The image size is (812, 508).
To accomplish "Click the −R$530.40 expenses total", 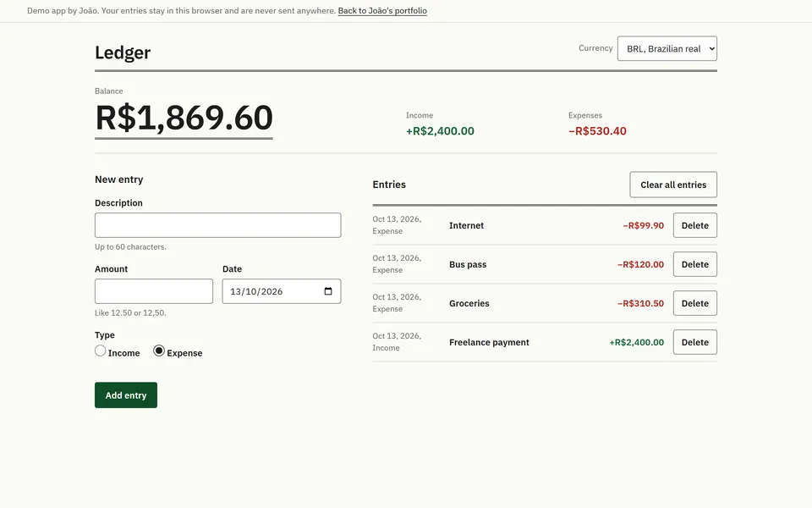I will [x=597, y=131].
